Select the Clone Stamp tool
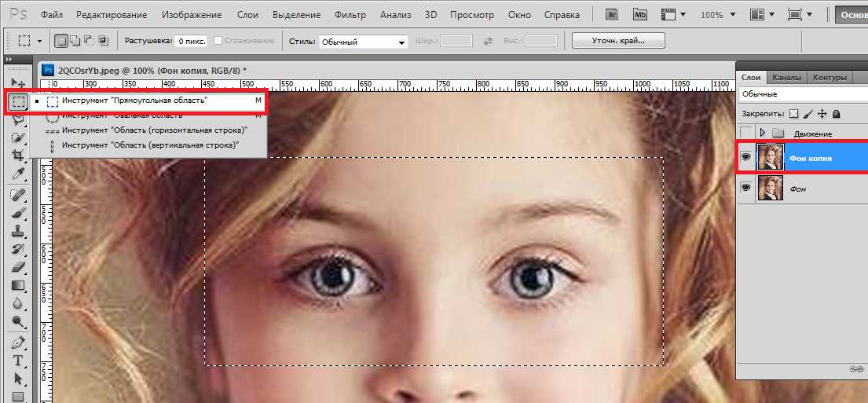The height and width of the screenshot is (403, 868). click(x=18, y=231)
